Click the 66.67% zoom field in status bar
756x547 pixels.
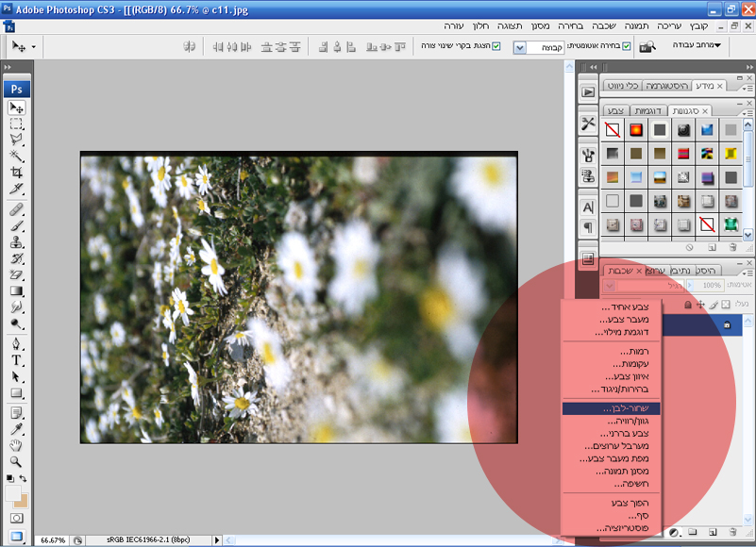click(53, 540)
